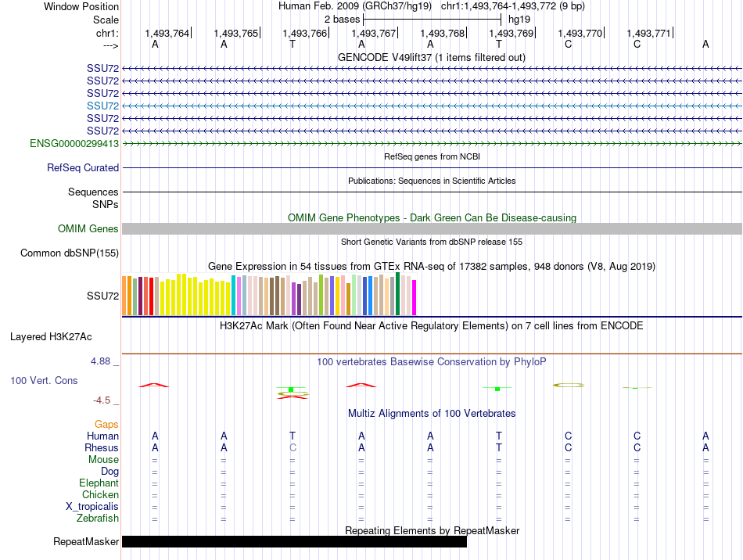Click the Window Position ruler label
The height and width of the screenshot is (560, 743).
point(81,6)
